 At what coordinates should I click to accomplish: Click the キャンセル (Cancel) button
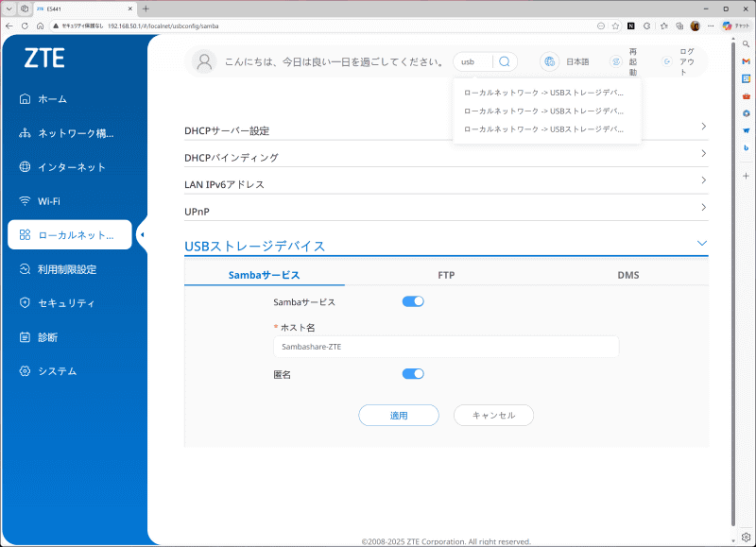point(492,415)
